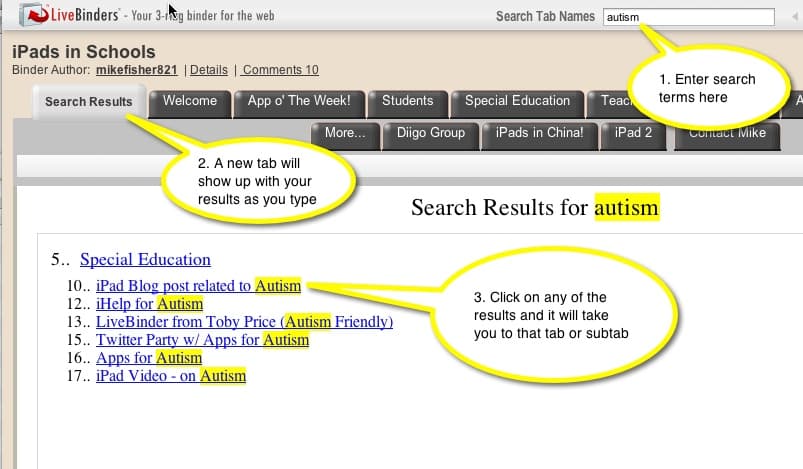803x469 pixels.
Task: Click the iPads in Schools binder title
Action: click(x=84, y=52)
